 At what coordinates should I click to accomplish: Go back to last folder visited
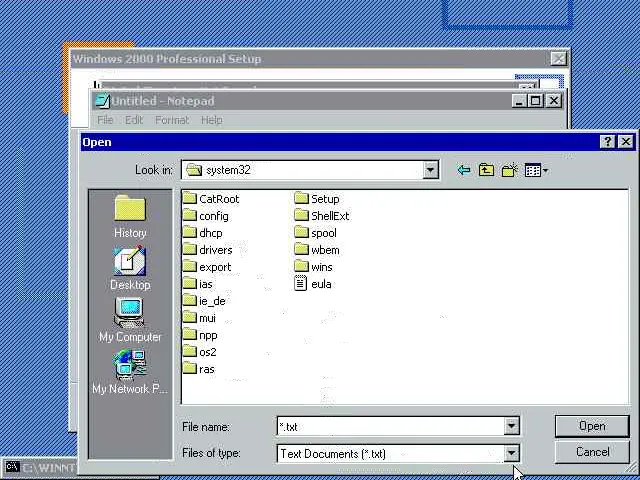464,170
